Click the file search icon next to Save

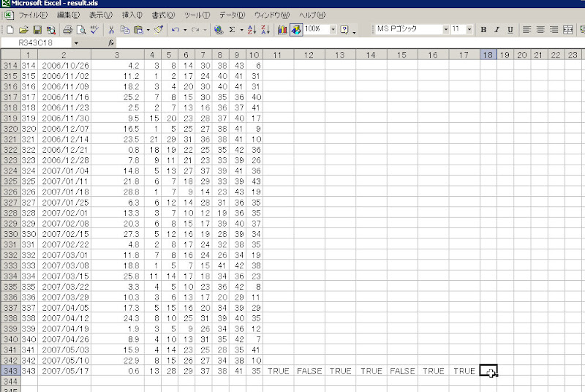tap(50, 29)
